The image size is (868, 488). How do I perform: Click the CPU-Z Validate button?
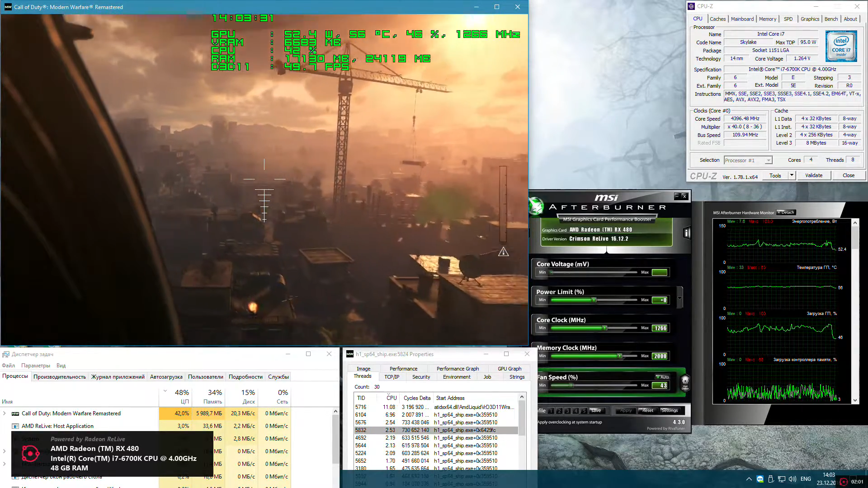pyautogui.click(x=813, y=175)
